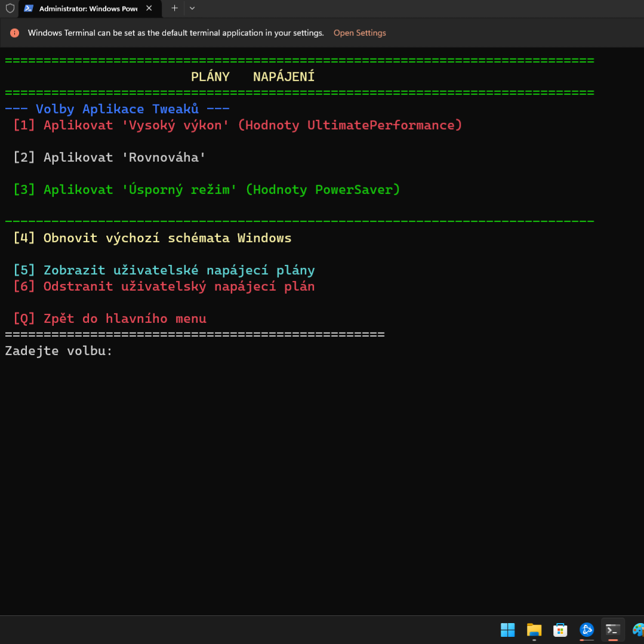Click option [4] Obnovit výchozí schémata Windows
Viewport: 644px width, 644px height.
(152, 238)
